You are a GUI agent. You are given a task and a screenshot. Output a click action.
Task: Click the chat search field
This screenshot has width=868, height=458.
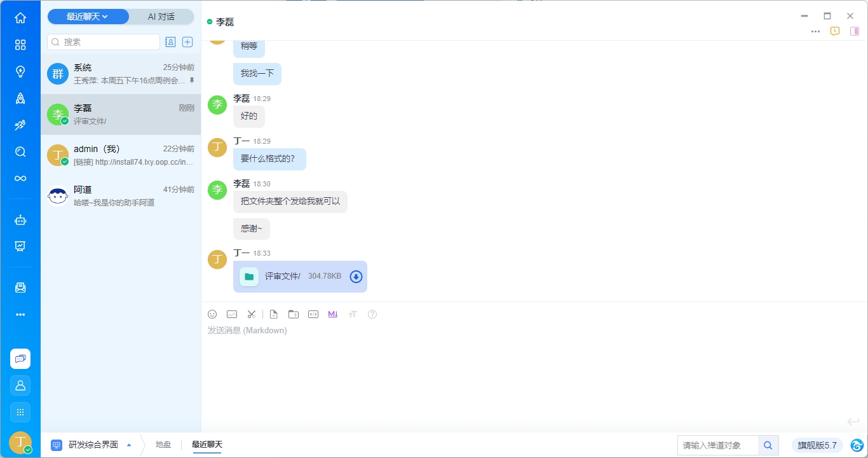104,42
